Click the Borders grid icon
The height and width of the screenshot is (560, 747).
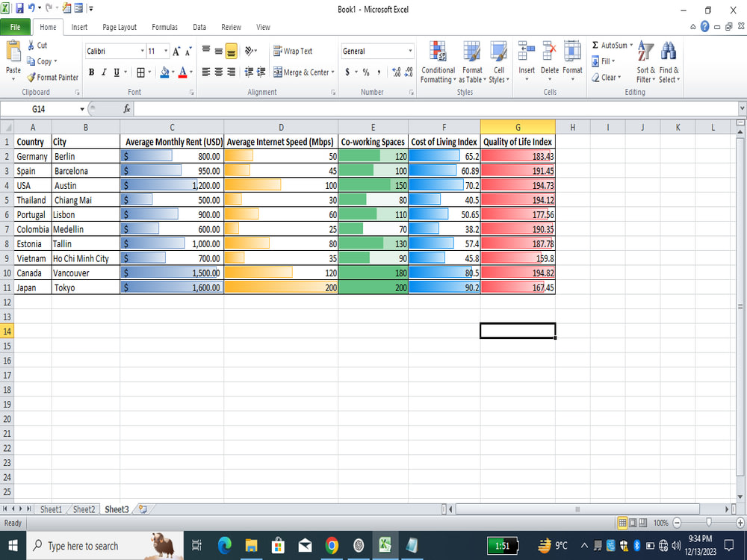140,72
